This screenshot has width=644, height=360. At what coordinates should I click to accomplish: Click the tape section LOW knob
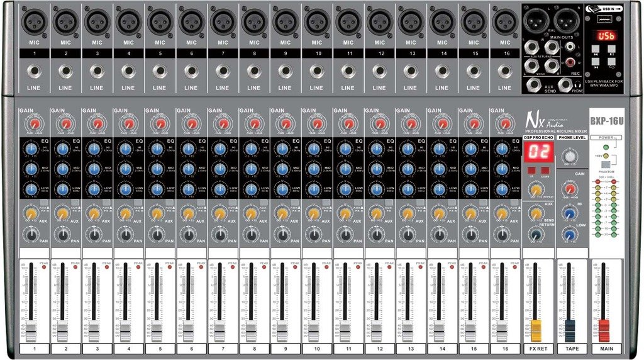569,235
